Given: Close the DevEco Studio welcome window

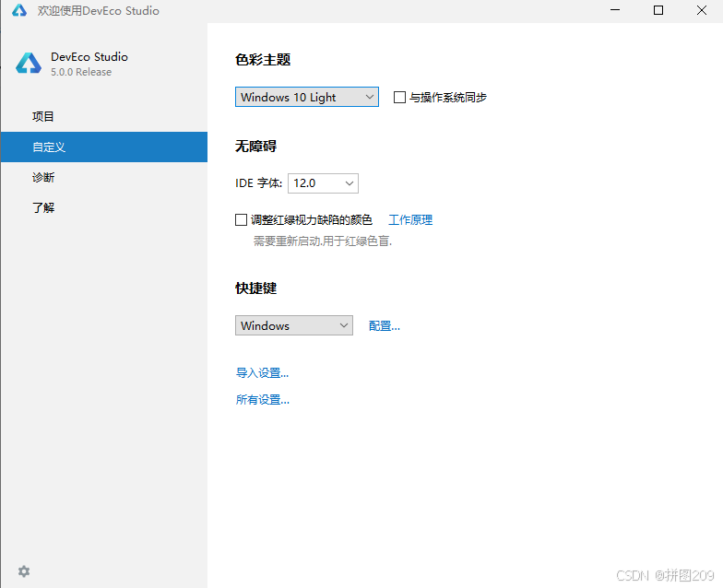Looking at the screenshot, I should [701, 10].
